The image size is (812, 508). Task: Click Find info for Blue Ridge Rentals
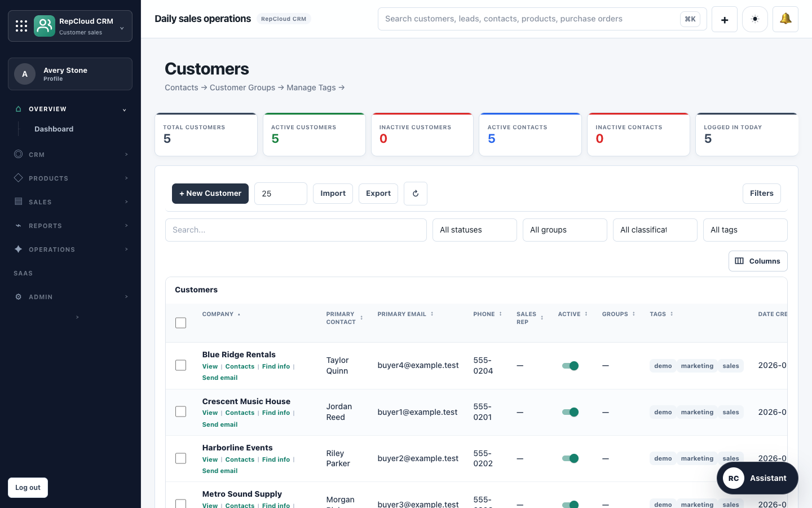(276, 366)
